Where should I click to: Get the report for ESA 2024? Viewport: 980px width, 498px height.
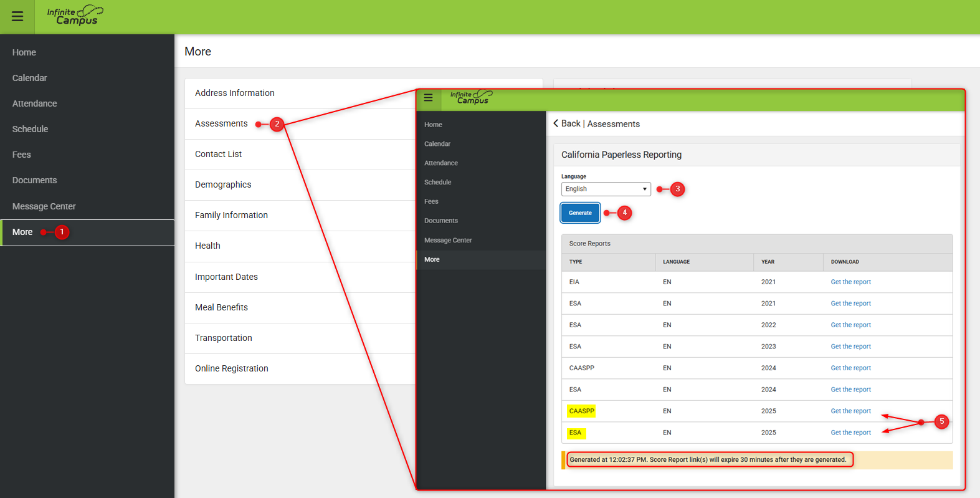pos(851,390)
